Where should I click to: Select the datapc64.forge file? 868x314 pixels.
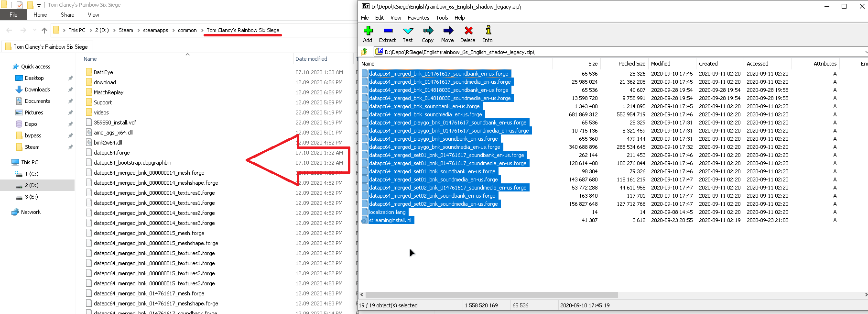(112, 153)
